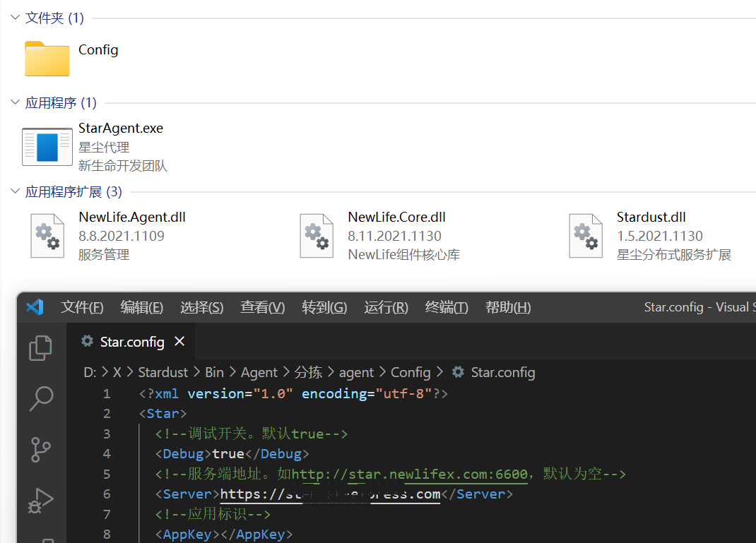Collapse the 文件夹 (1) group

coord(15,18)
